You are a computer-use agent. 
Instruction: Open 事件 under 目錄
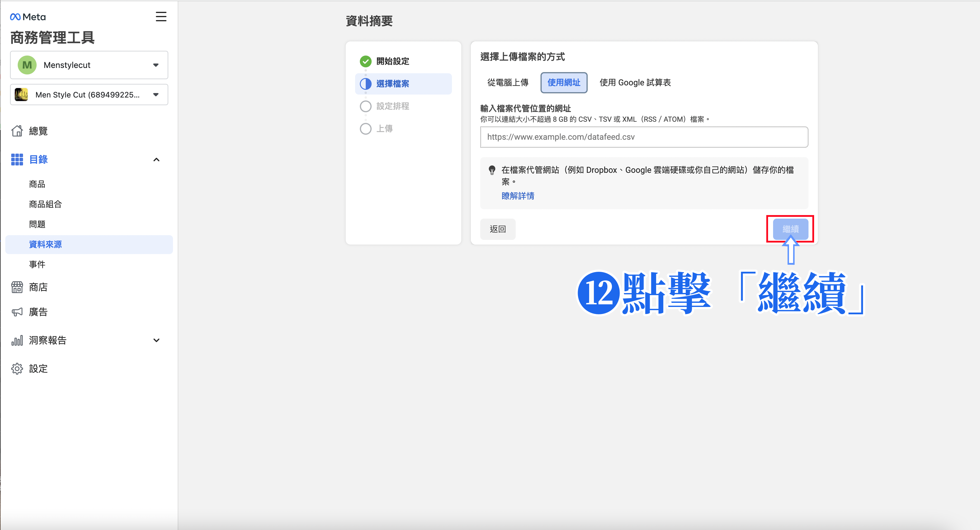37,264
